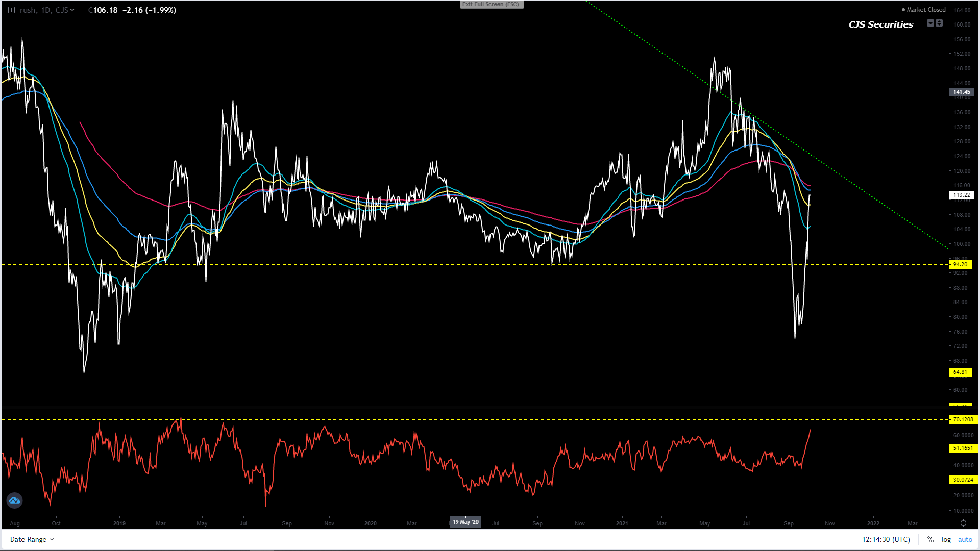Click the layout grid icon beside rush symbol

(x=11, y=10)
